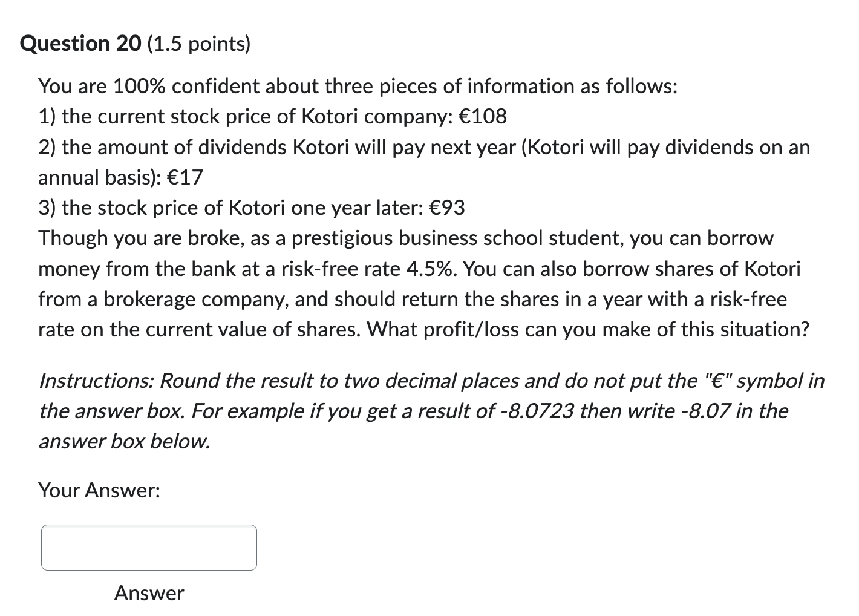Click the blank area beside Question 20

point(484,42)
